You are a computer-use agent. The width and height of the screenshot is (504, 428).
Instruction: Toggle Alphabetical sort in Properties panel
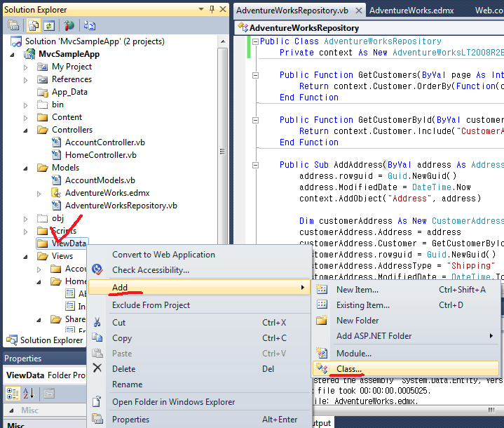pos(29,393)
